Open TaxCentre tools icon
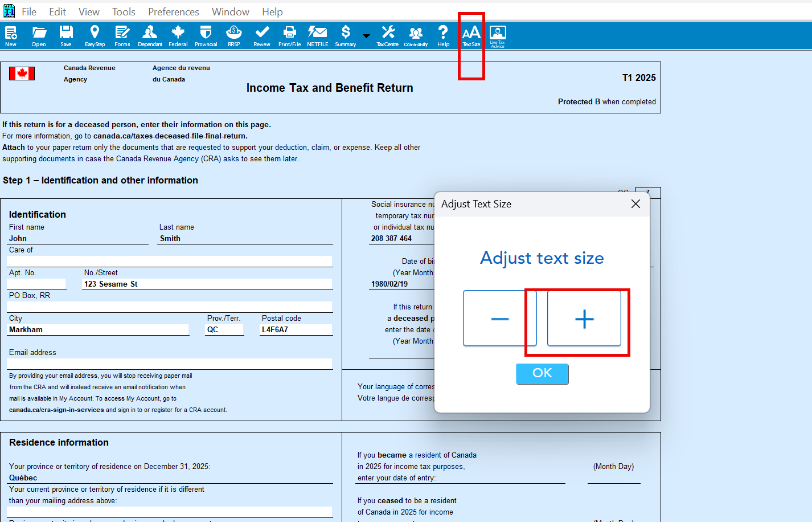 (x=388, y=36)
